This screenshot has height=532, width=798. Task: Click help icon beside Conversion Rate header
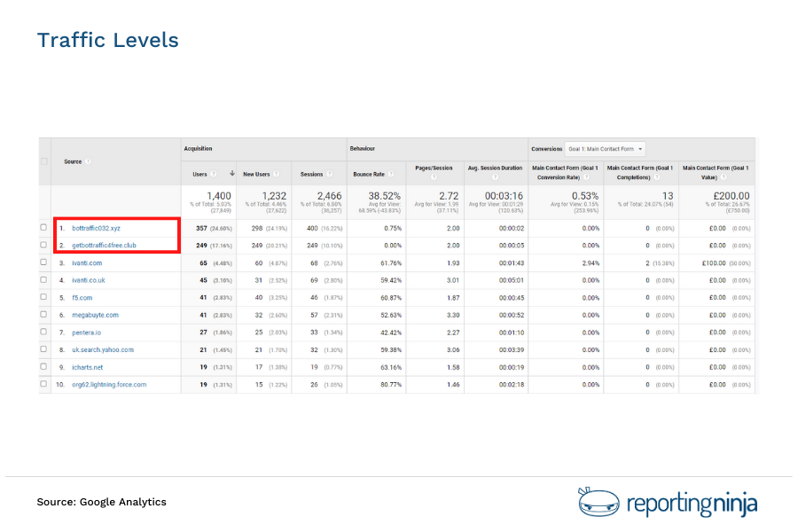(586, 177)
